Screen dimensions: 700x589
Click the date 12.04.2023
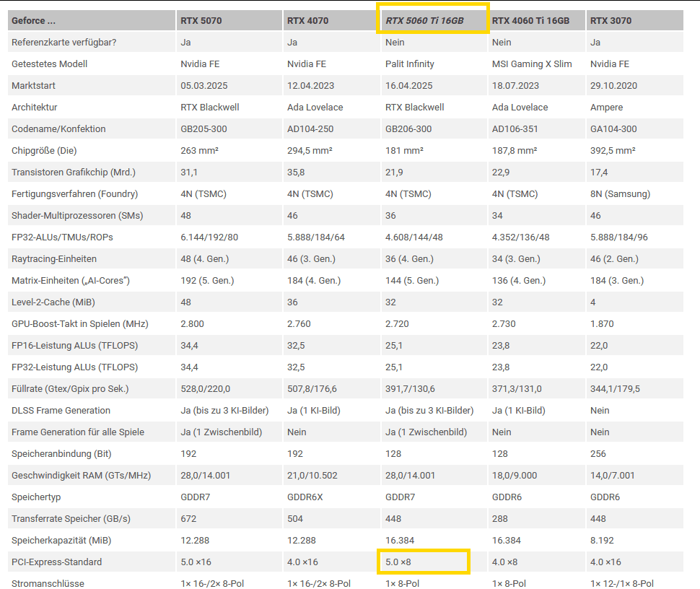pyautogui.click(x=311, y=86)
